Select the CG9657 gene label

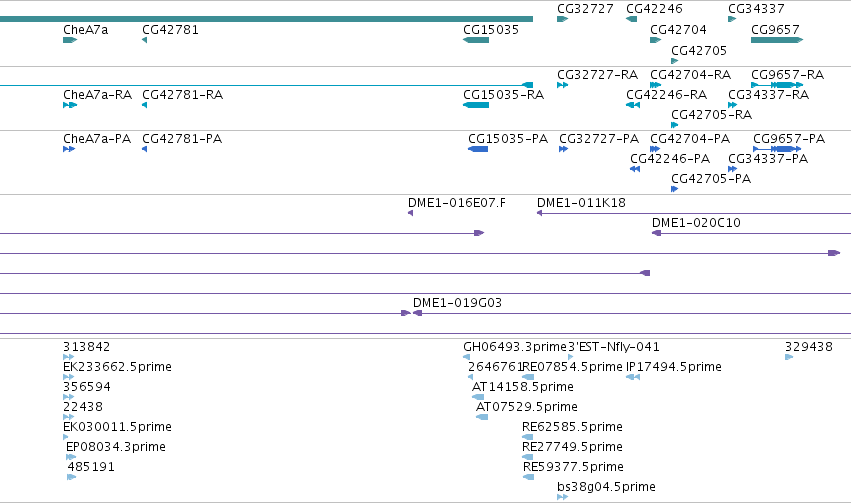[775, 30]
